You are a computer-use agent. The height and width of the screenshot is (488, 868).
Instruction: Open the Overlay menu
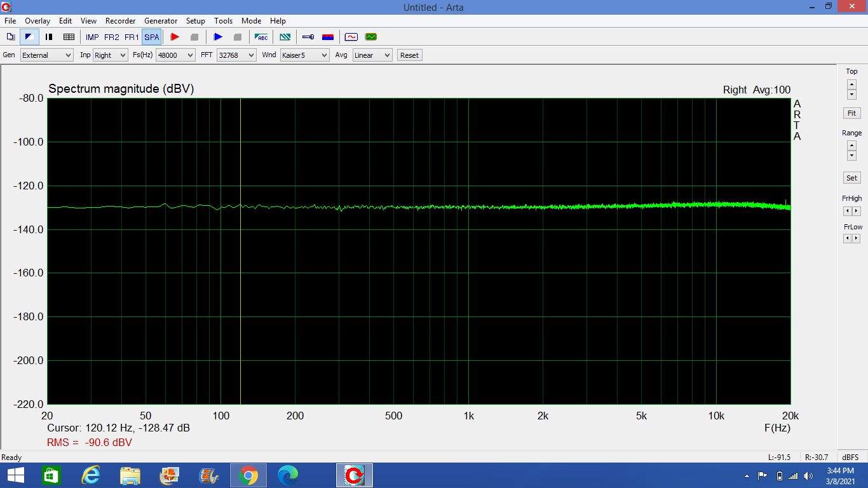pos(37,21)
